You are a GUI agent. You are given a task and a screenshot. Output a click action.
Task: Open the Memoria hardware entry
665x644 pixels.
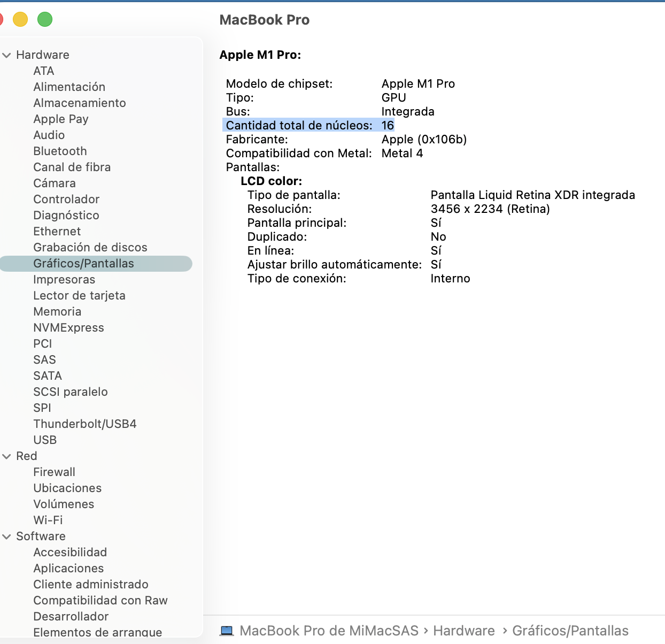[57, 312]
